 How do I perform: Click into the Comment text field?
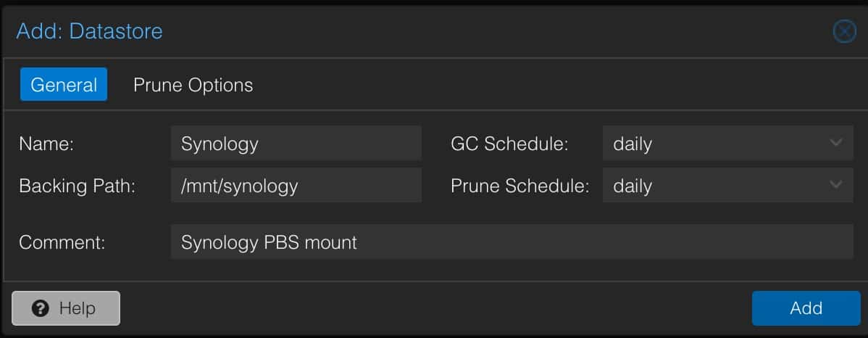[512, 242]
